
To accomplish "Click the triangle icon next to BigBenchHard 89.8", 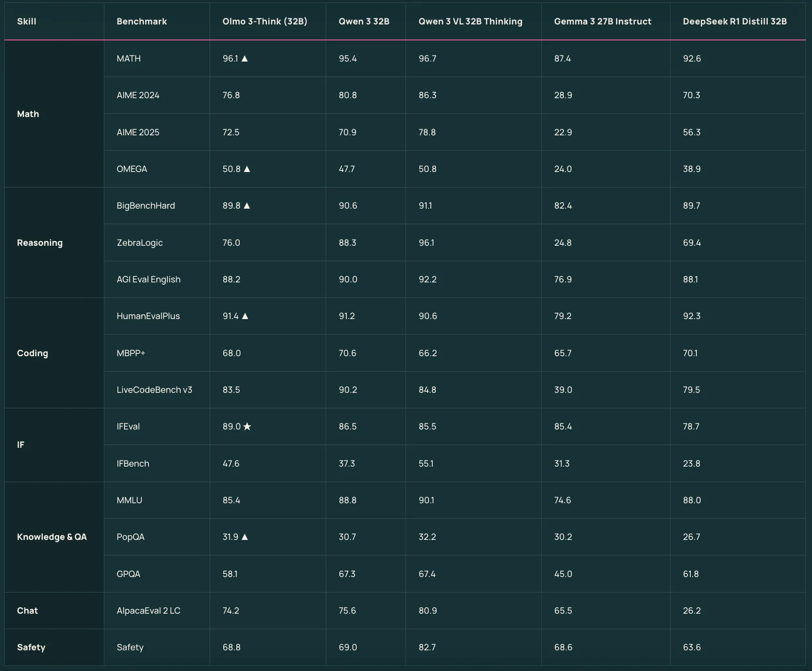I will pos(247,206).
